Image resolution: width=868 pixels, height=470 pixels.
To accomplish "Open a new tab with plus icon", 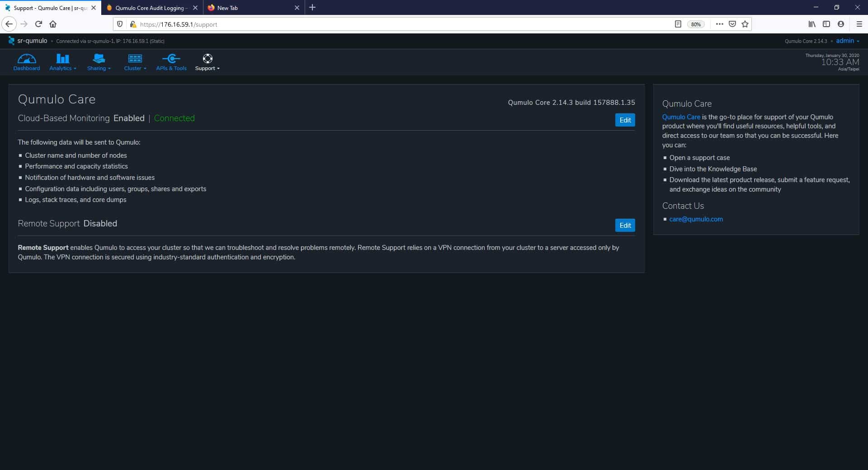I will point(312,8).
